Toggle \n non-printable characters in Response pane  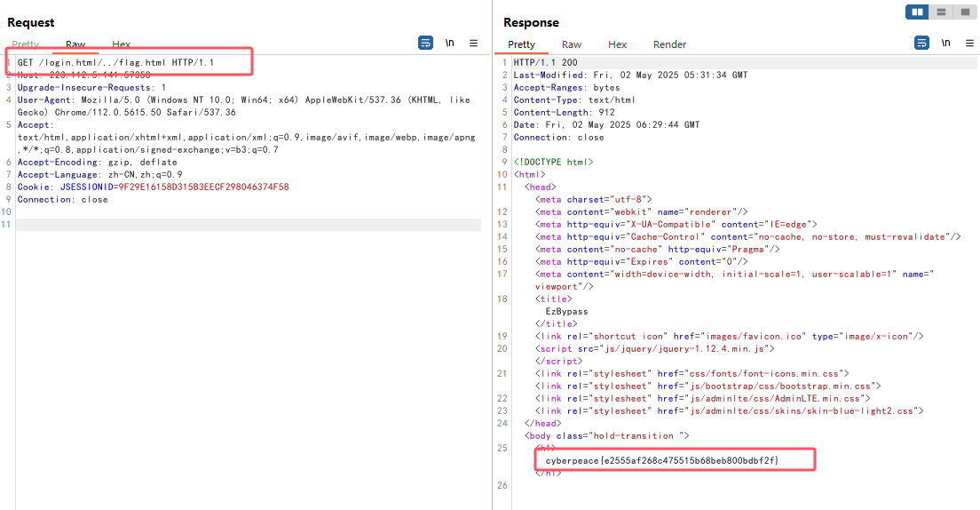coord(945,44)
